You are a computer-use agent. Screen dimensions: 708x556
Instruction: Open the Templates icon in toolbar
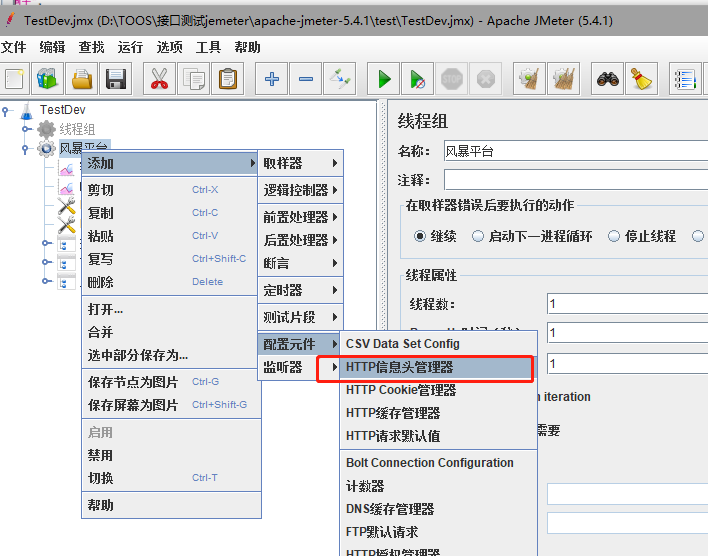click(47, 79)
